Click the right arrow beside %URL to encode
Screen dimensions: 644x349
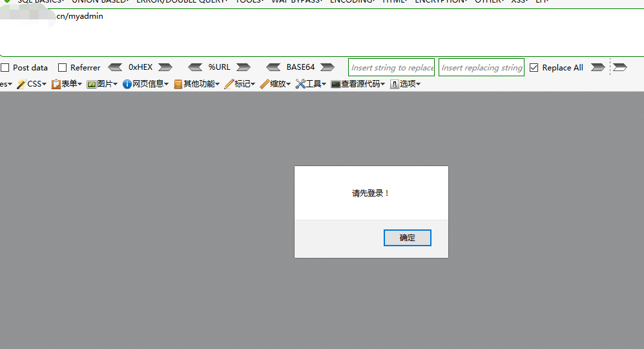[243, 67]
